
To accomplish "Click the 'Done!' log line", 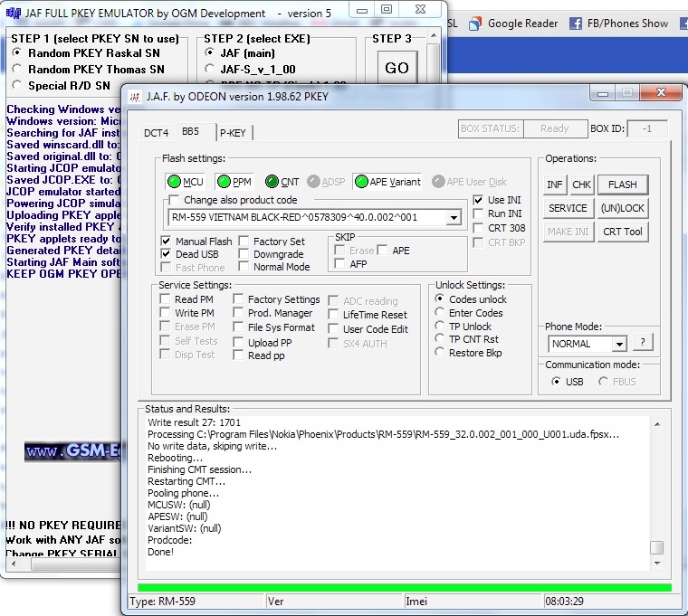I will [x=160, y=552].
